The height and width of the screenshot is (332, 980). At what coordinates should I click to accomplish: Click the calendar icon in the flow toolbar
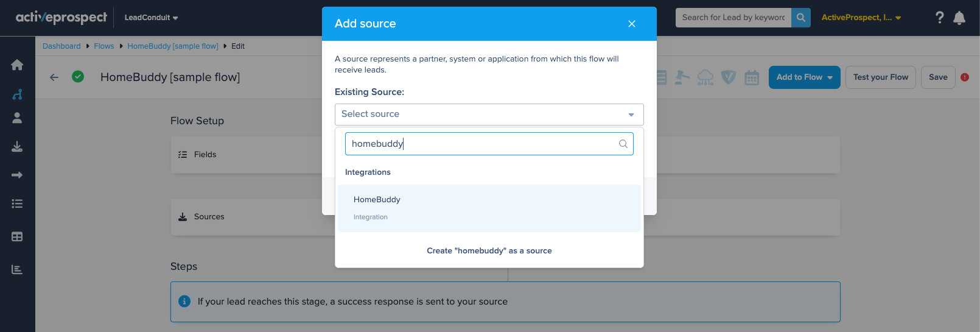(752, 77)
